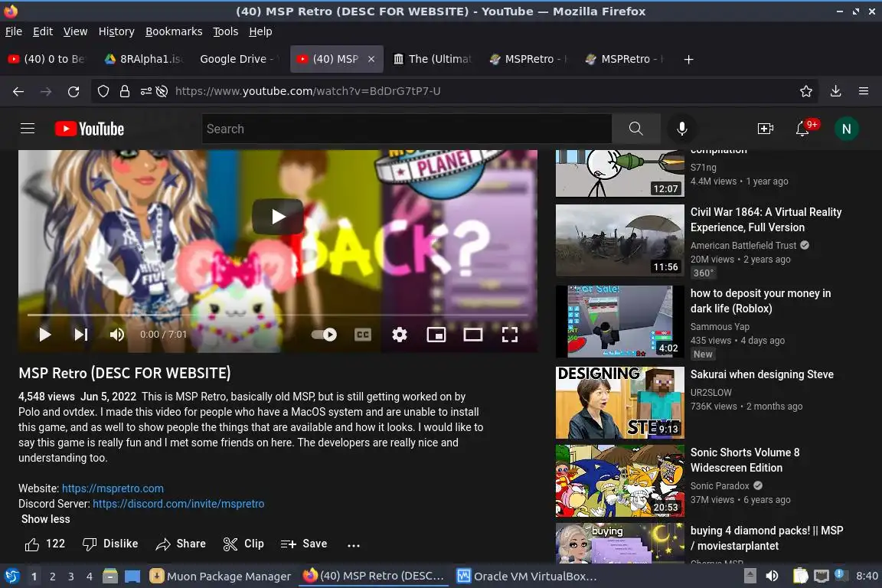
Task: Click the Dislike button
Action: (110, 544)
